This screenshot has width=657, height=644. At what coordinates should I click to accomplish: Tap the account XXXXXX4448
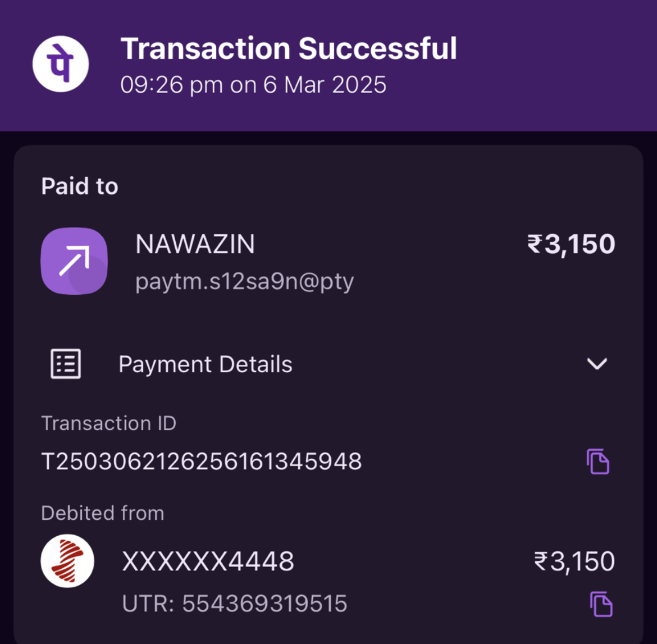[208, 561]
